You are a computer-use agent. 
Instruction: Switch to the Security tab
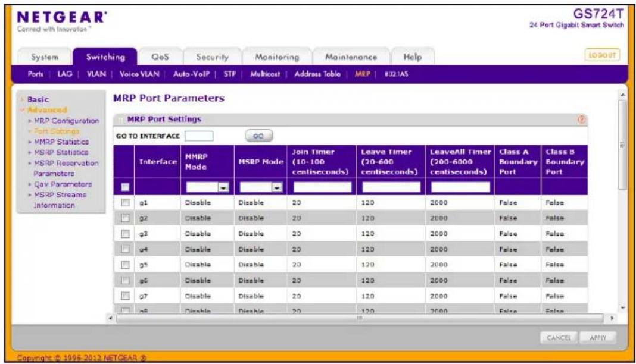click(213, 57)
